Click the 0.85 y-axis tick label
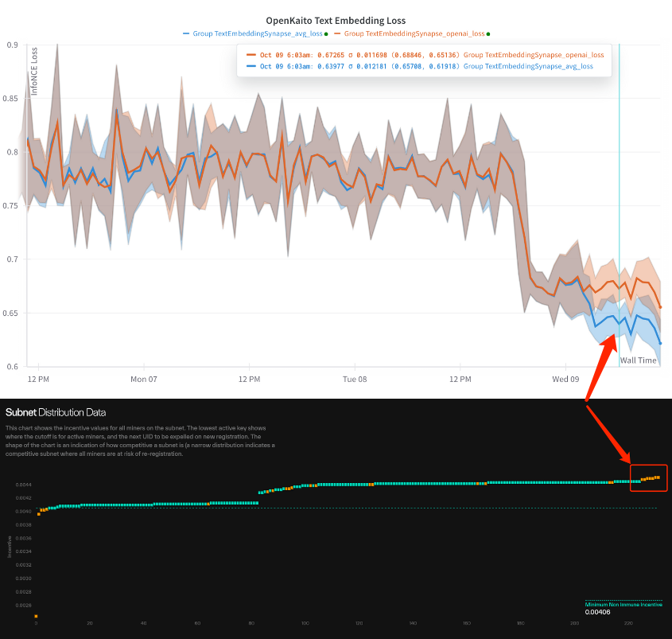This screenshot has width=672, height=639. [x=10, y=98]
